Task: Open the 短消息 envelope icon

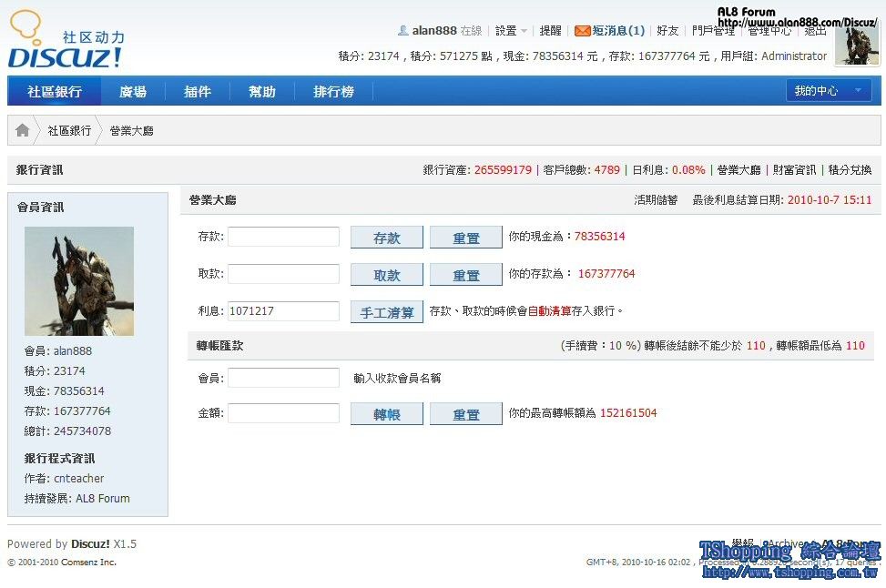Action: [582, 31]
